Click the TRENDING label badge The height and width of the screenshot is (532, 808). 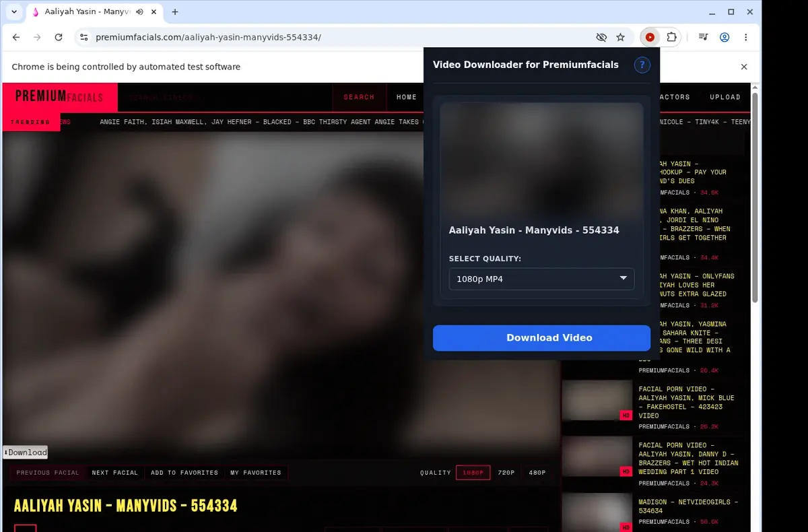30,122
